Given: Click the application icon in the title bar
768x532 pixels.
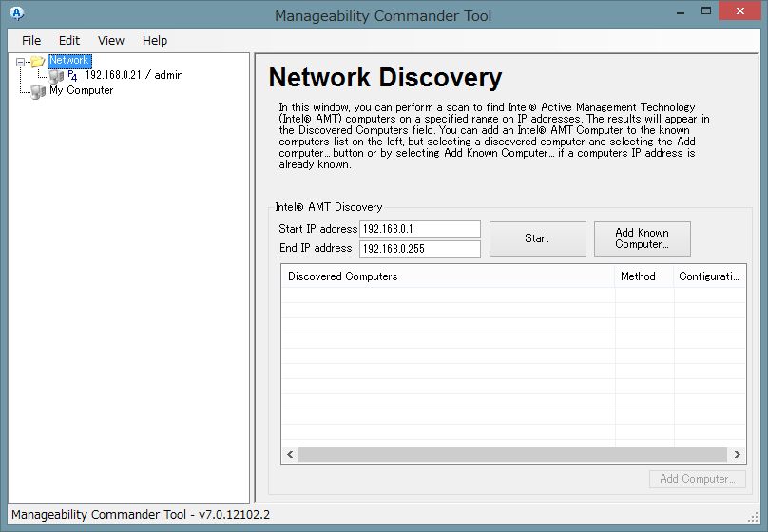Looking at the screenshot, I should (17, 13).
